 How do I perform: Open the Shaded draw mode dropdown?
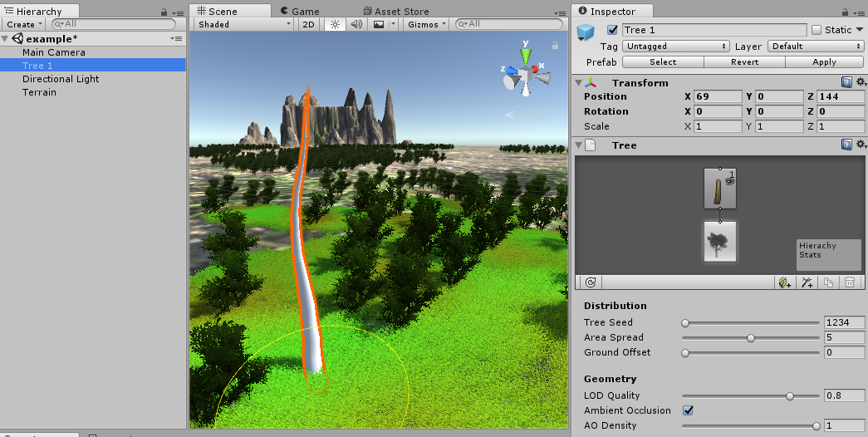(x=244, y=24)
